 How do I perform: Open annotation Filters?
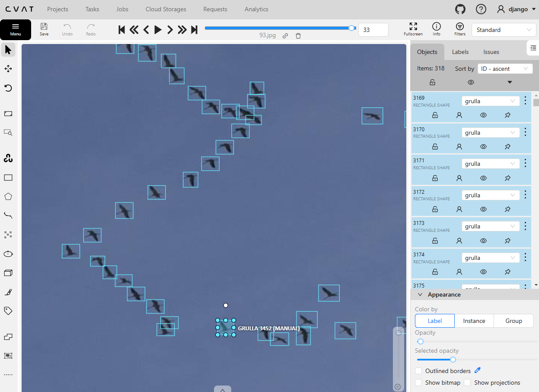(460, 29)
